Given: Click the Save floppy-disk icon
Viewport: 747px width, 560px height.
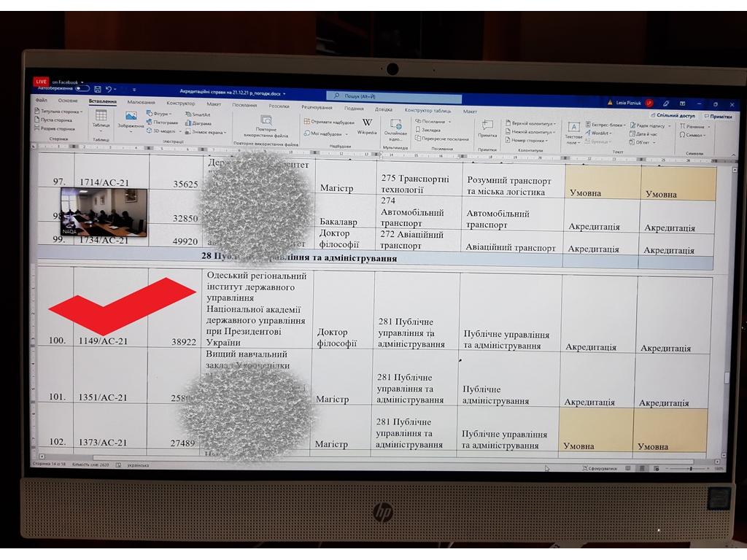Looking at the screenshot, I should pyautogui.click(x=98, y=89).
